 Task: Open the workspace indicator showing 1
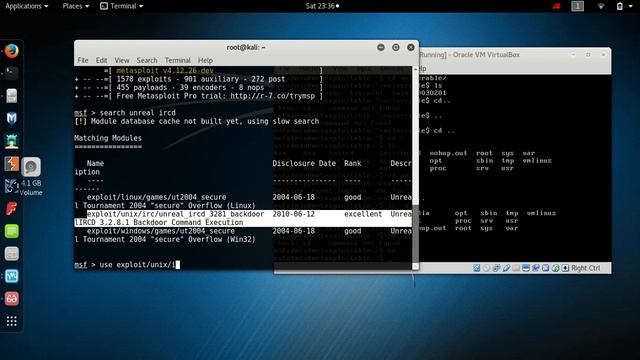click(x=577, y=6)
